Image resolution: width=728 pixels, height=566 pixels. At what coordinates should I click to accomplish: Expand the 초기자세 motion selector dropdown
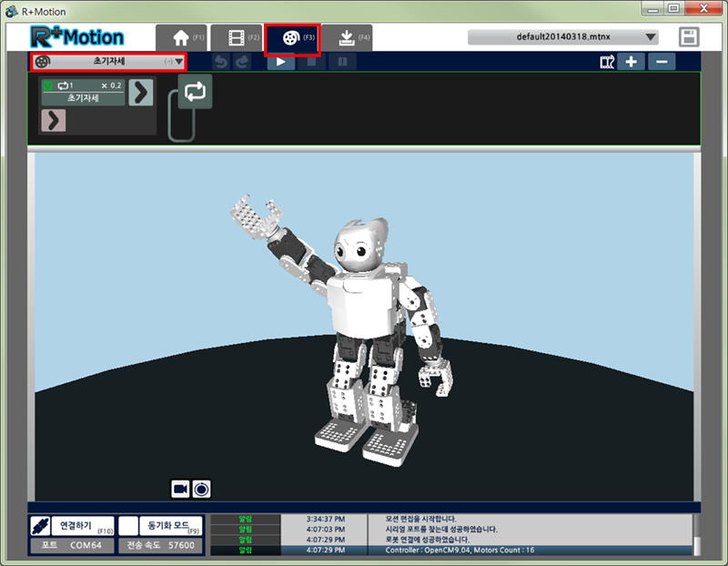pos(178,61)
